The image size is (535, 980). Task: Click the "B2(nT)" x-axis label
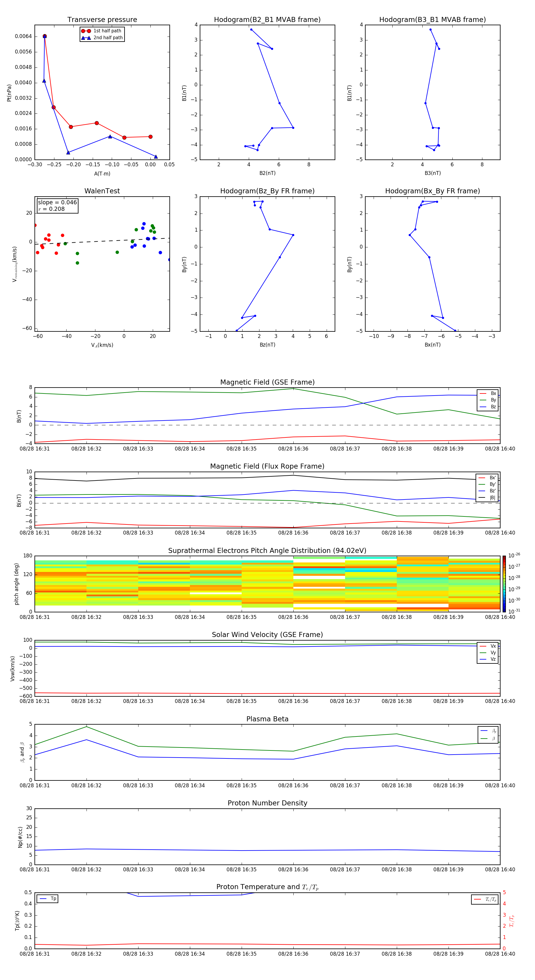coord(267,173)
